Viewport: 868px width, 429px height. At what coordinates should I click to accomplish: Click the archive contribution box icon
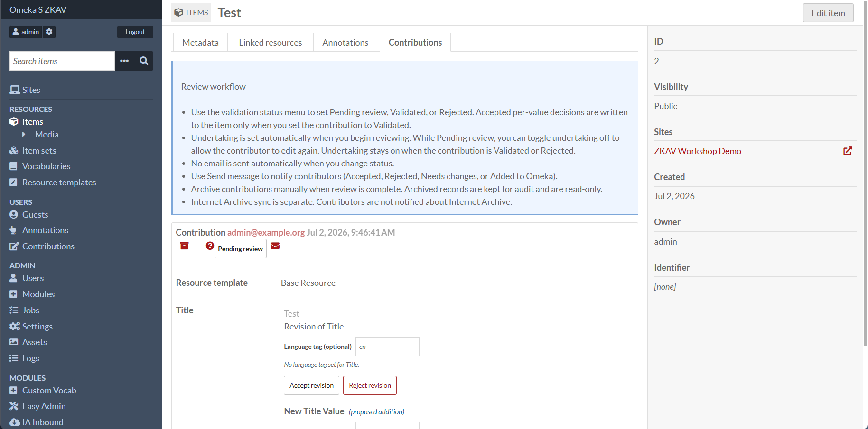184,246
